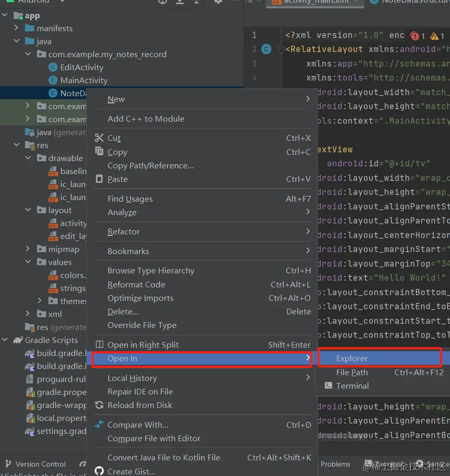Click the text "Hello World!" in the editor

pyautogui.click(x=410, y=278)
